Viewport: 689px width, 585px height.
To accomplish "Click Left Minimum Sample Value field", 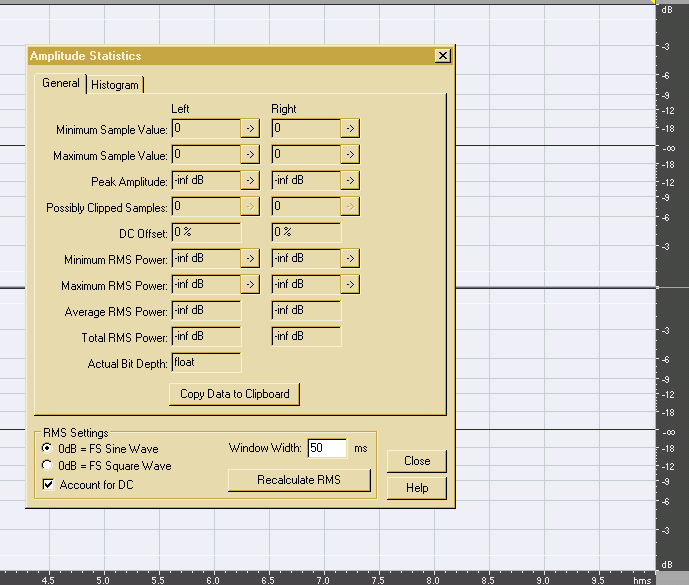I will (x=206, y=128).
